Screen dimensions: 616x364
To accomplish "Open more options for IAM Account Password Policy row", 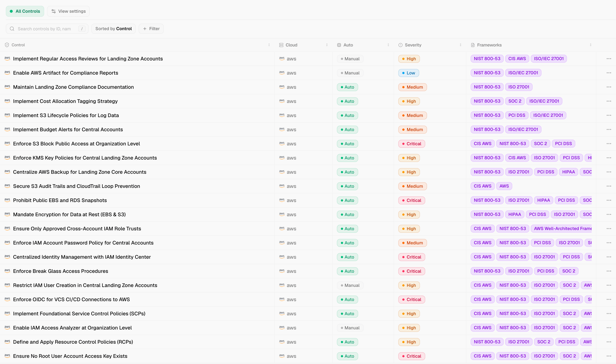I will tap(609, 243).
